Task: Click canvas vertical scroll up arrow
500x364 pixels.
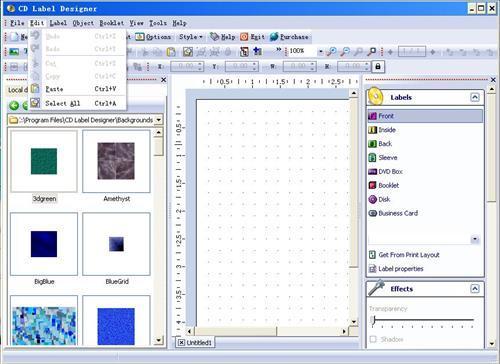Action: [x=354, y=93]
